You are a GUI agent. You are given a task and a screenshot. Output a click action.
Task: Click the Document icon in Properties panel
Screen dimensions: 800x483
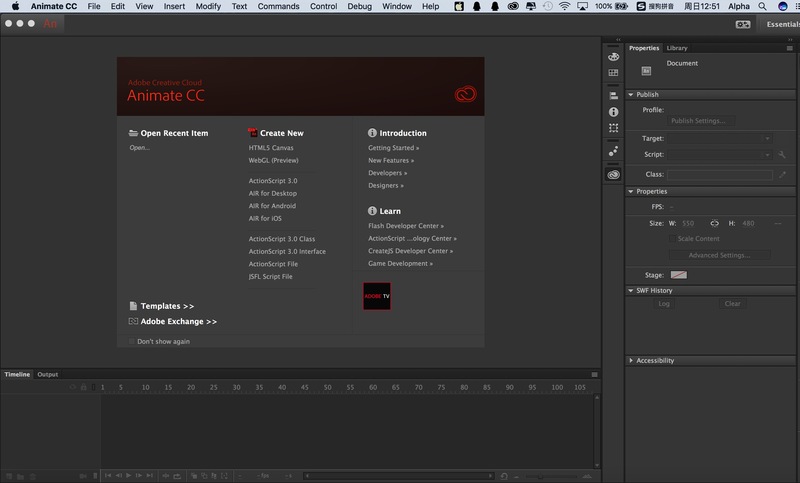point(646,71)
